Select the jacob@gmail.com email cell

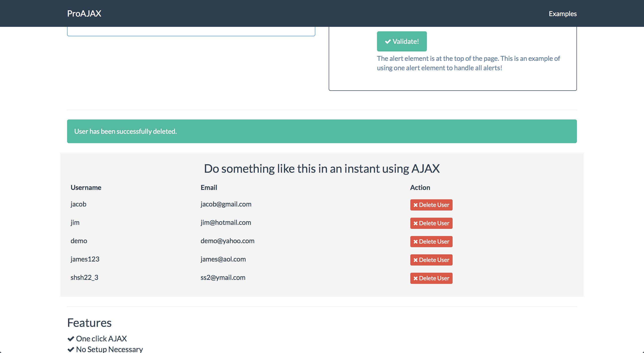tap(226, 204)
